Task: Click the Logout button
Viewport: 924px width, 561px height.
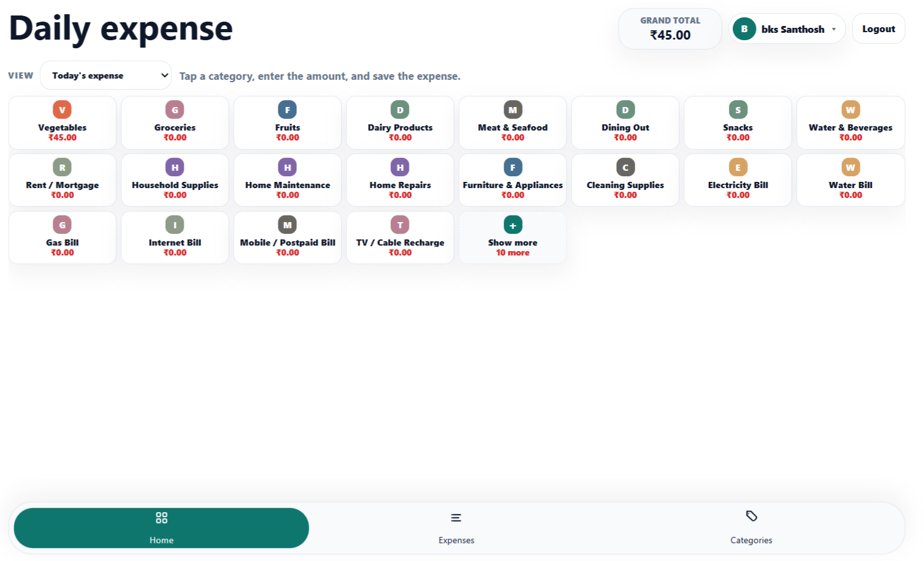Action: 878,28
